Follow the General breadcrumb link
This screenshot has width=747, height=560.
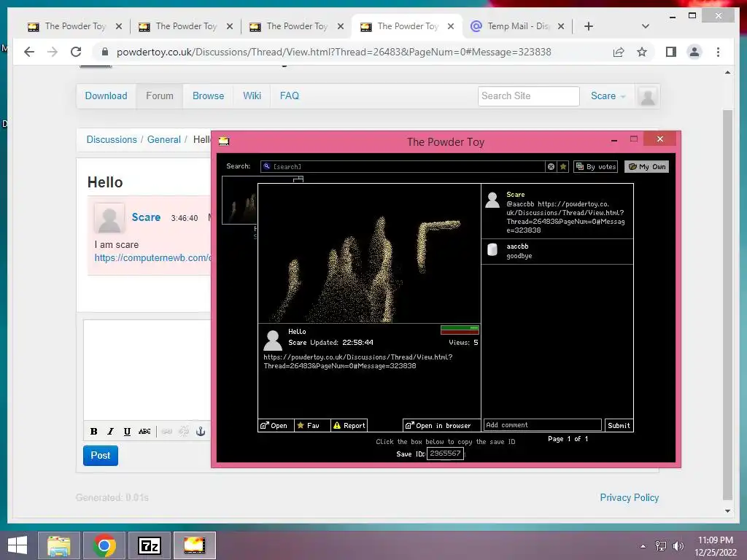[x=164, y=139]
